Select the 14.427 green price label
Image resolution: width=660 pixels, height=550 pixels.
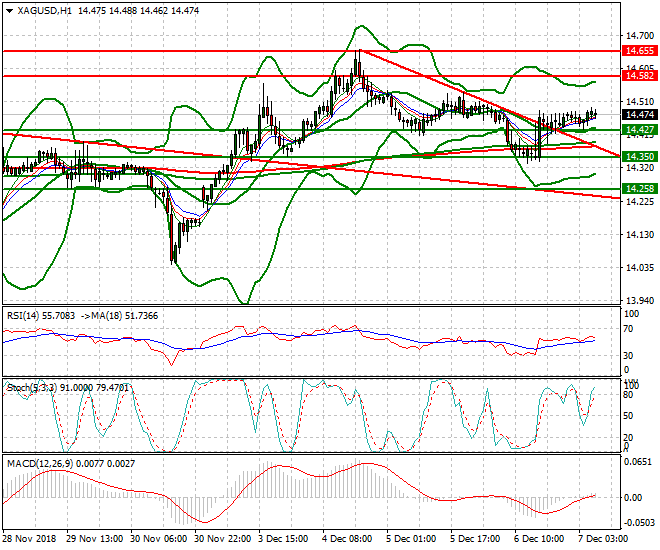tap(640, 130)
